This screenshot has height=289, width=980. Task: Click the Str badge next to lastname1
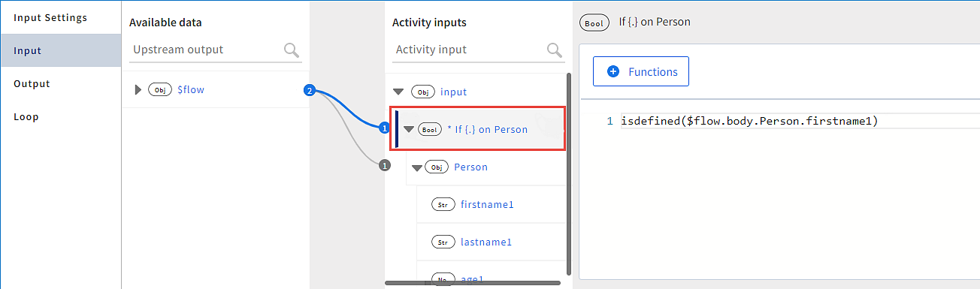[x=443, y=242]
